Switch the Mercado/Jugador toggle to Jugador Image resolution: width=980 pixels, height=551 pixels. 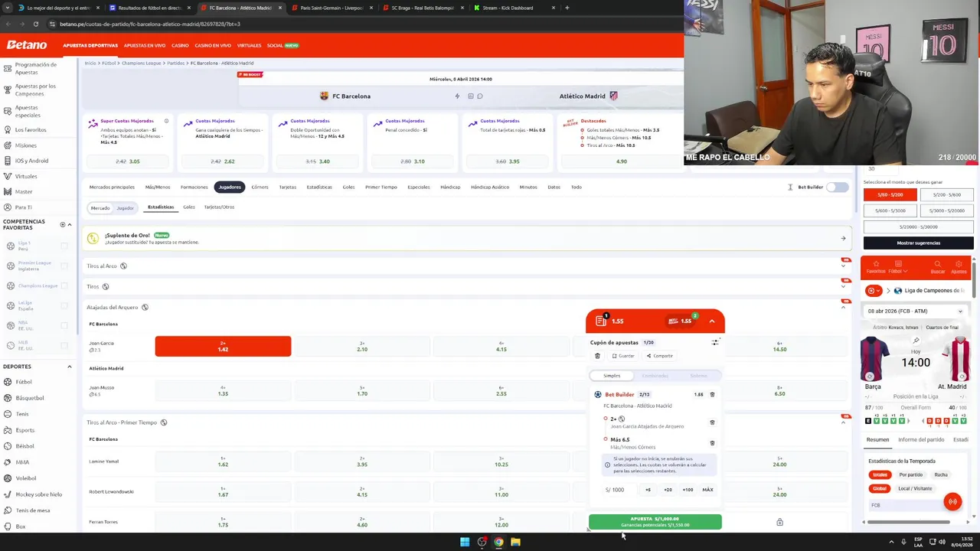[126, 208]
